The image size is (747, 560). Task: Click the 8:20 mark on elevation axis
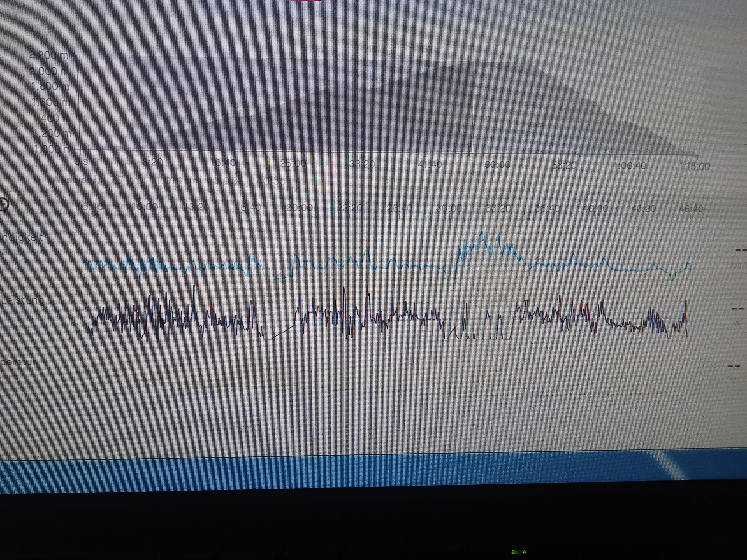152,162
